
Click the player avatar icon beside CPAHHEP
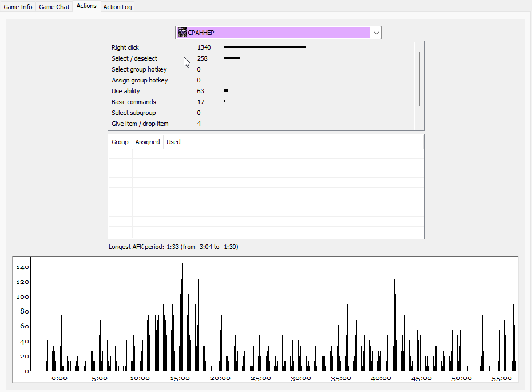click(182, 33)
